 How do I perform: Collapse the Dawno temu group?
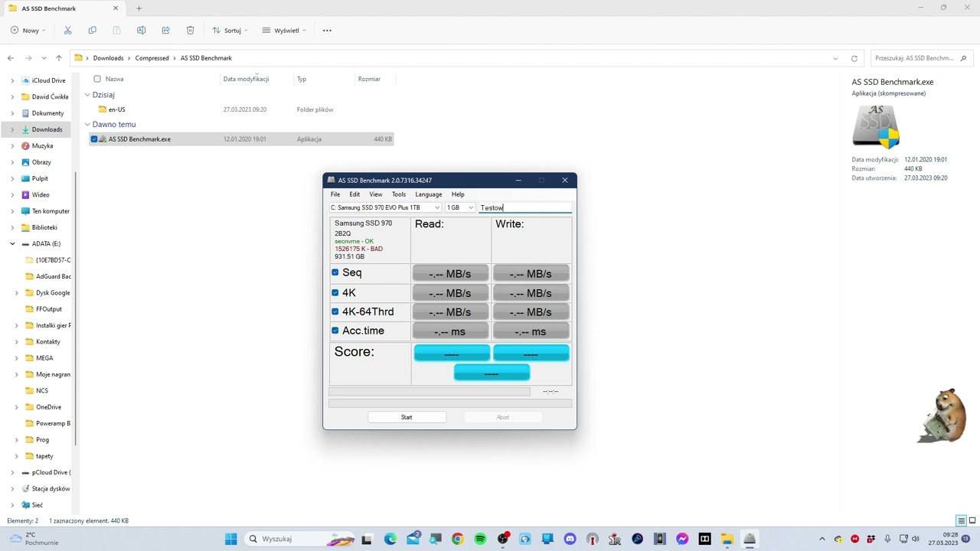[87, 124]
